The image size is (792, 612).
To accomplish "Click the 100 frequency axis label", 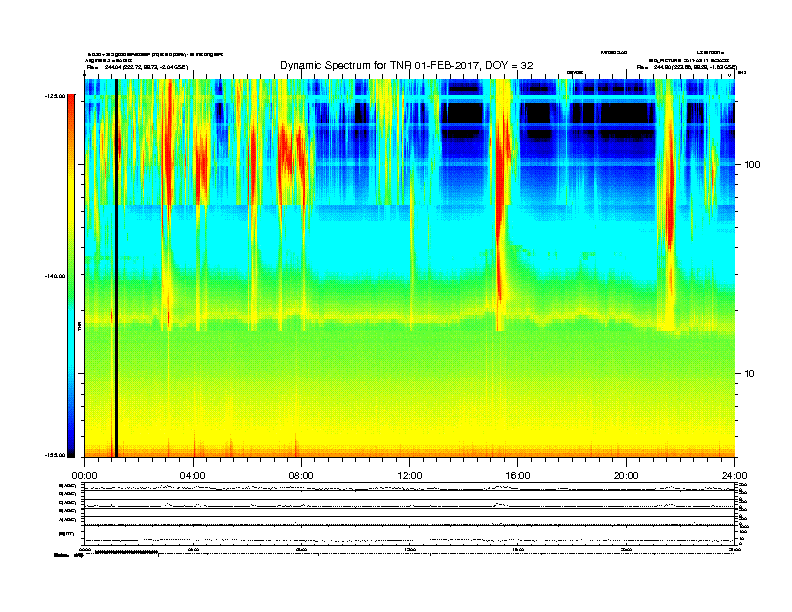I will click(x=752, y=165).
